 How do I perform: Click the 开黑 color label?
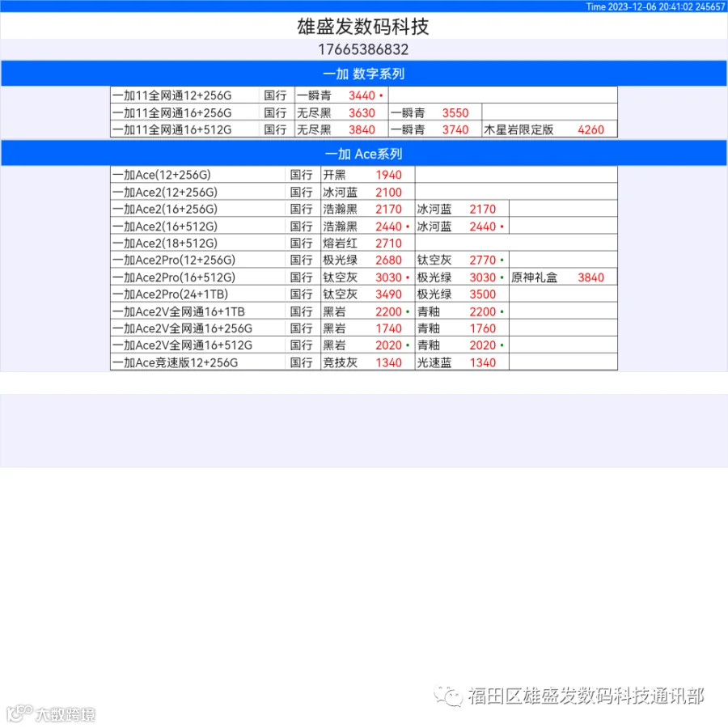point(334,175)
